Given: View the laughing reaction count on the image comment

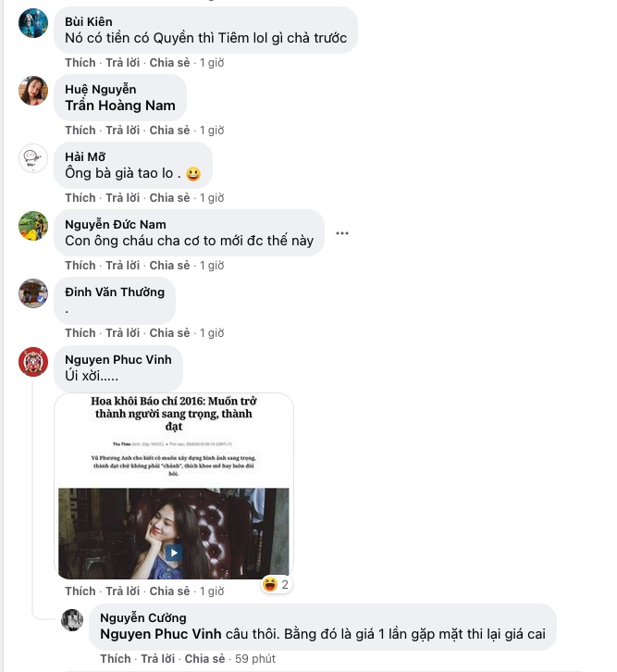Looking at the screenshot, I should tap(277, 585).
